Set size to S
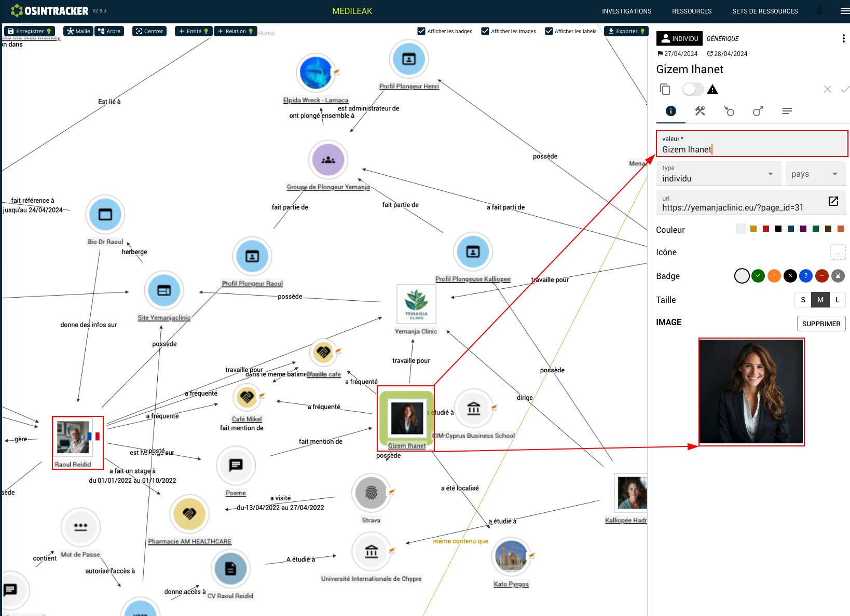Screen dimensions: 850x616 (803, 300)
